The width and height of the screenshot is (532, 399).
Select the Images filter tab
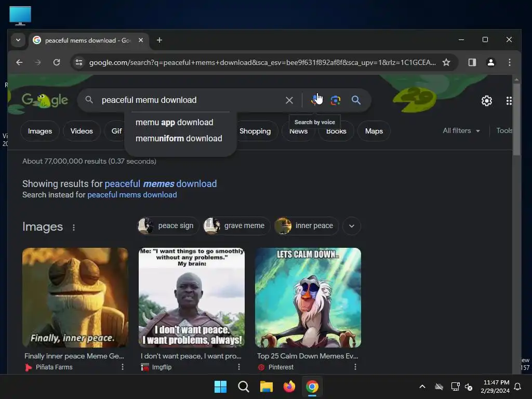[40, 131]
